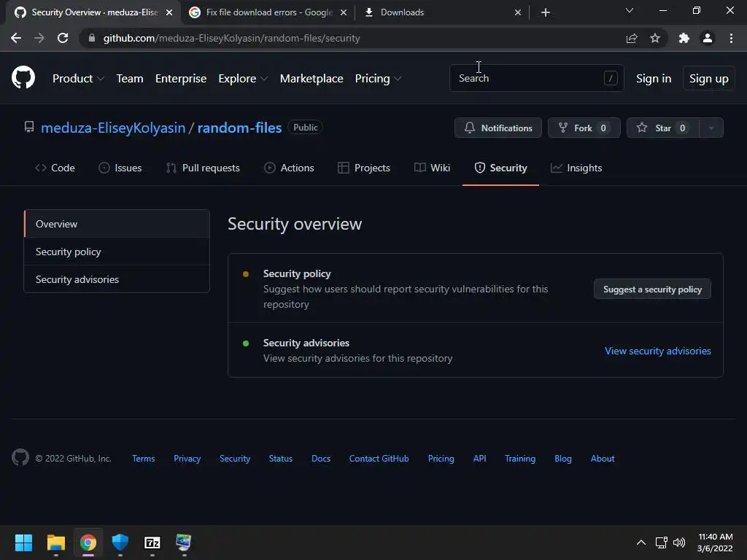Open Windows Start menu
This screenshot has height=560, width=747.
[23, 542]
